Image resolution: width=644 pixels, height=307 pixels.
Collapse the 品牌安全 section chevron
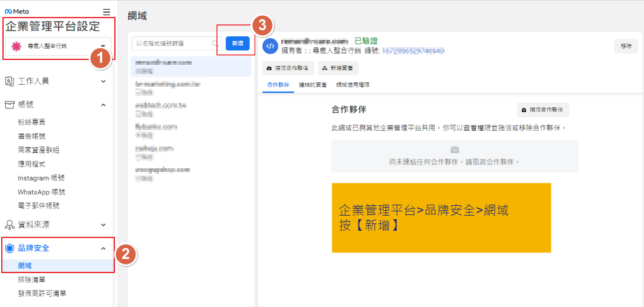click(103, 248)
